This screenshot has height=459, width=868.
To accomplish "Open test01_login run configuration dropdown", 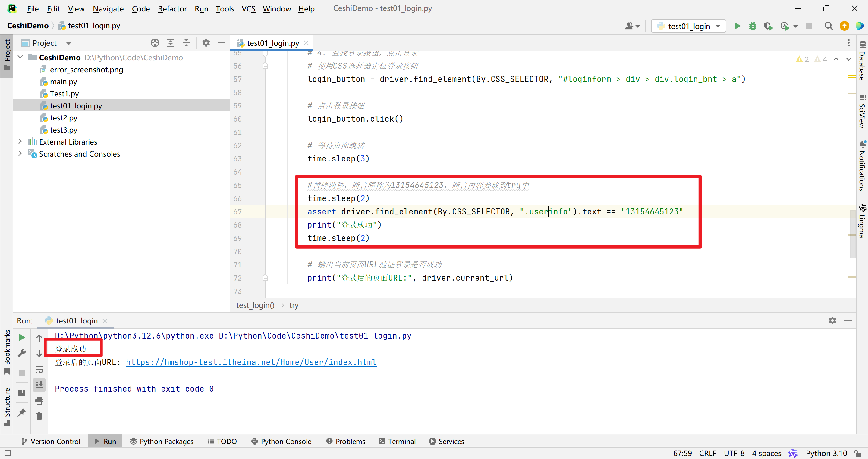I will tap(689, 26).
